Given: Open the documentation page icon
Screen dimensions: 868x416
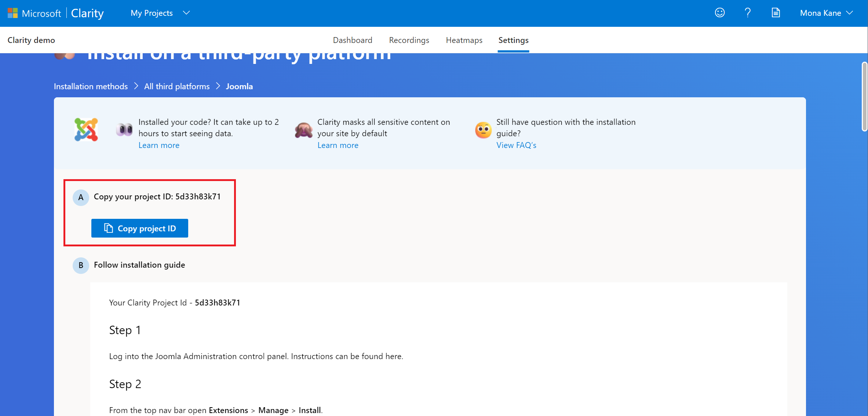Looking at the screenshot, I should click(x=776, y=13).
